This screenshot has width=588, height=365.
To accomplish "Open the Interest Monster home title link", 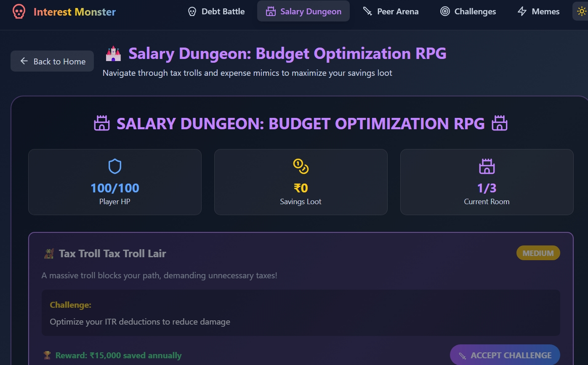I will (x=74, y=12).
